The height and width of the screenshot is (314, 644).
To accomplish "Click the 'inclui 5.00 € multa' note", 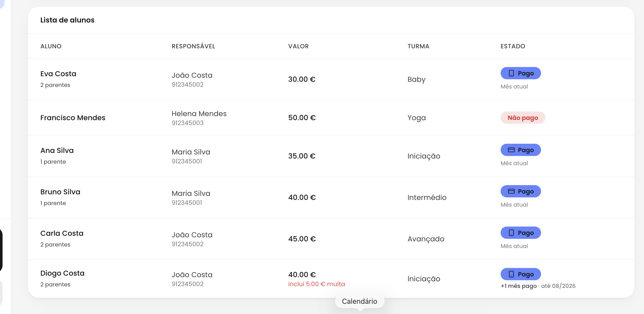I will (x=316, y=284).
